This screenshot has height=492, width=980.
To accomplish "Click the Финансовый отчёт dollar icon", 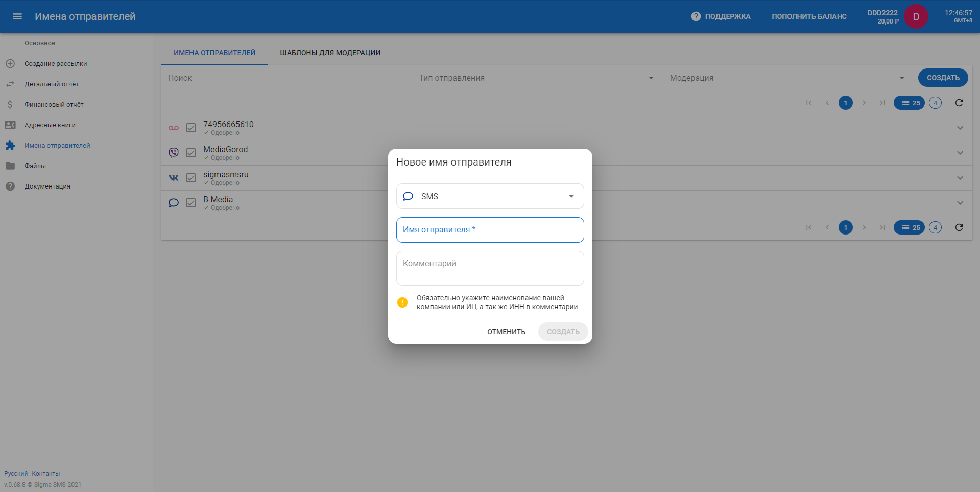I will [10, 105].
